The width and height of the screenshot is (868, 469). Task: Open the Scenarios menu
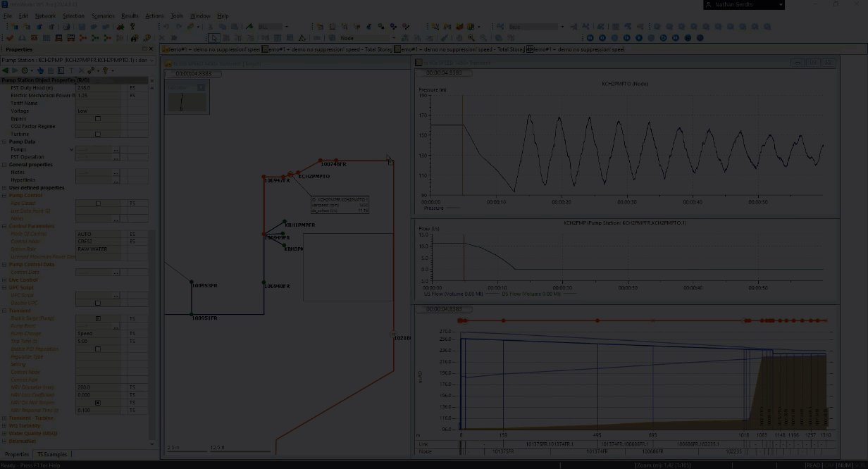103,15
